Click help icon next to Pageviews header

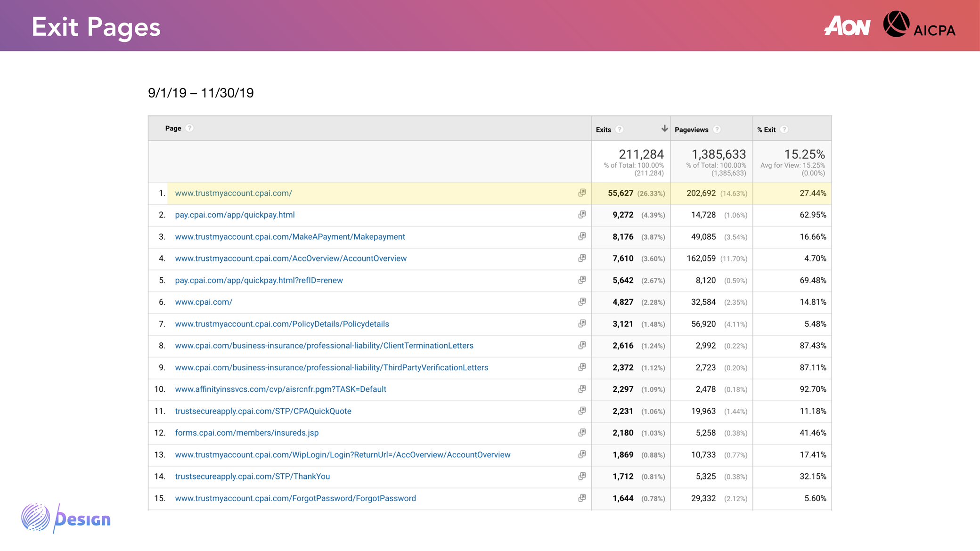[x=717, y=130]
